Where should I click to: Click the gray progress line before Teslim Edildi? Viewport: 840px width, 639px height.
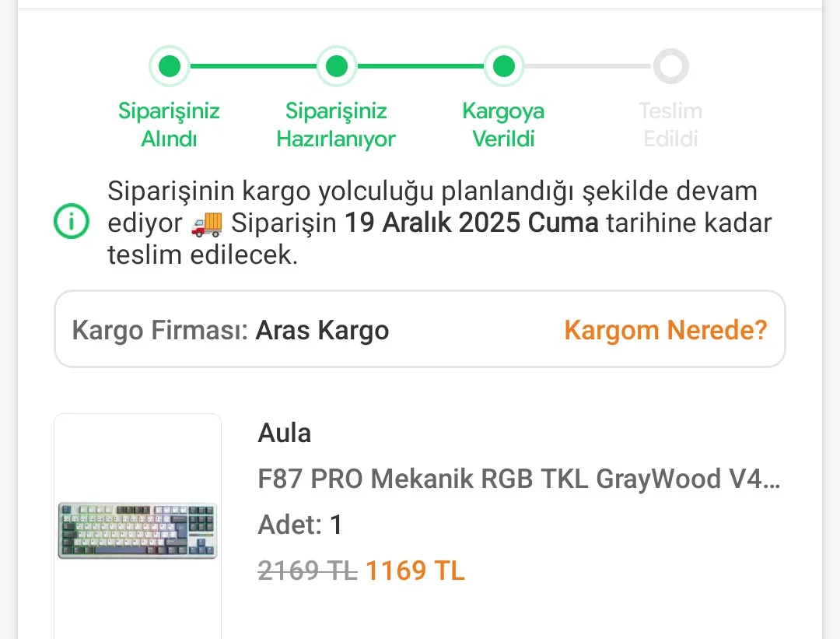pyautogui.click(x=587, y=66)
